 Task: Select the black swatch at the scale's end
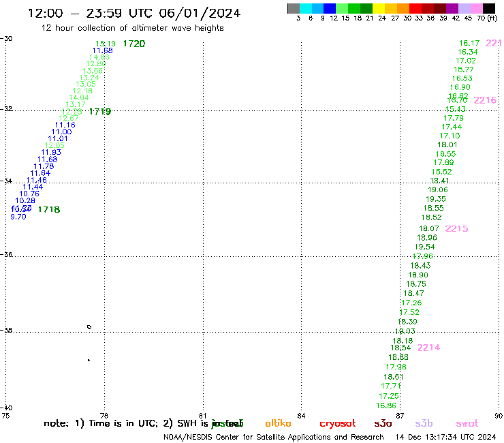click(489, 8)
